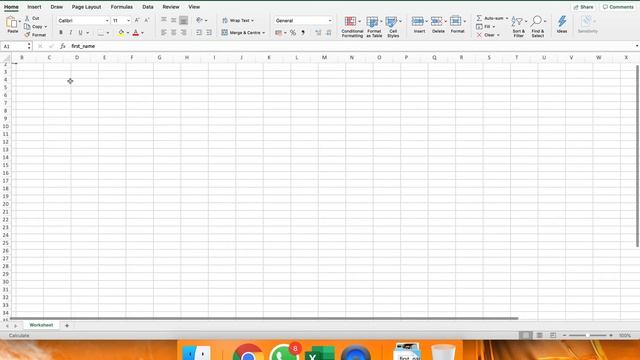
Task: Open Sort & Filter menu
Action: [518, 27]
